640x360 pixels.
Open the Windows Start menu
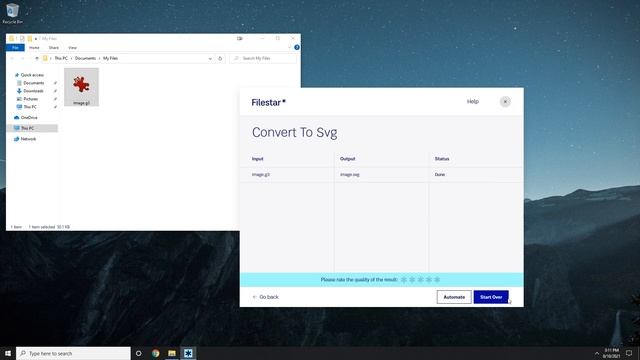point(8,353)
